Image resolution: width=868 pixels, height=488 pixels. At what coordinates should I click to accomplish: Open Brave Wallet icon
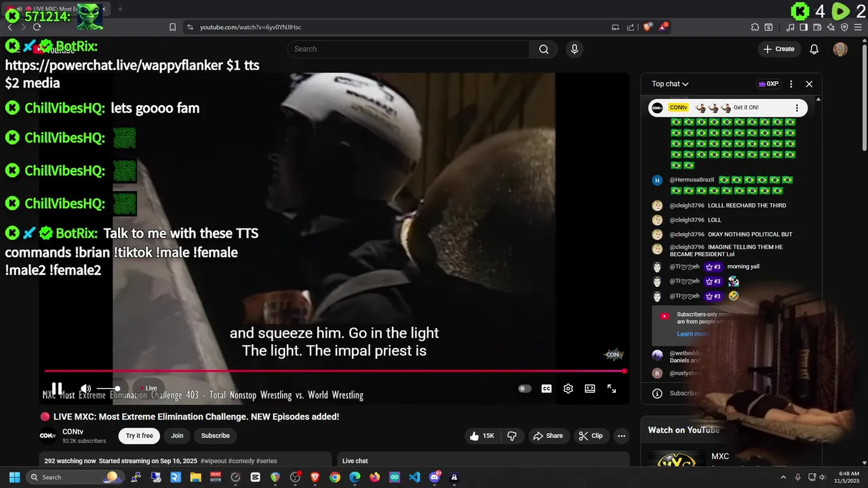817,27
